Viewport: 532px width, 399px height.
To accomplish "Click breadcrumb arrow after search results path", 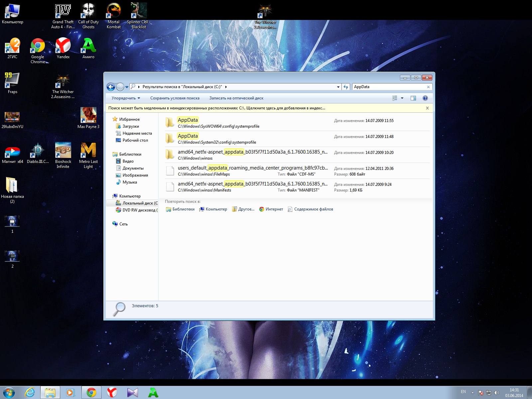I will pyautogui.click(x=226, y=87).
